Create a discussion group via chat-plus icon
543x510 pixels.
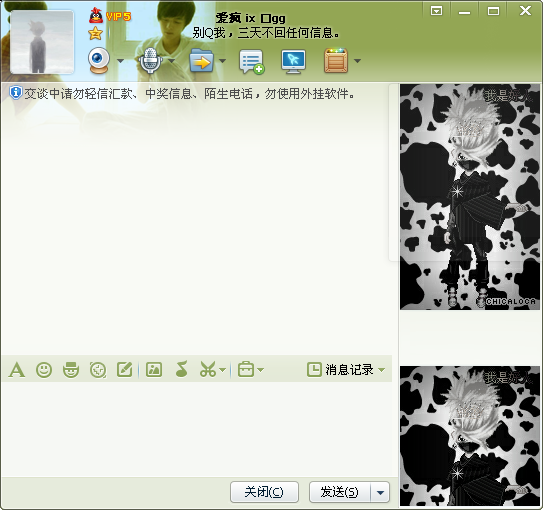(252, 61)
